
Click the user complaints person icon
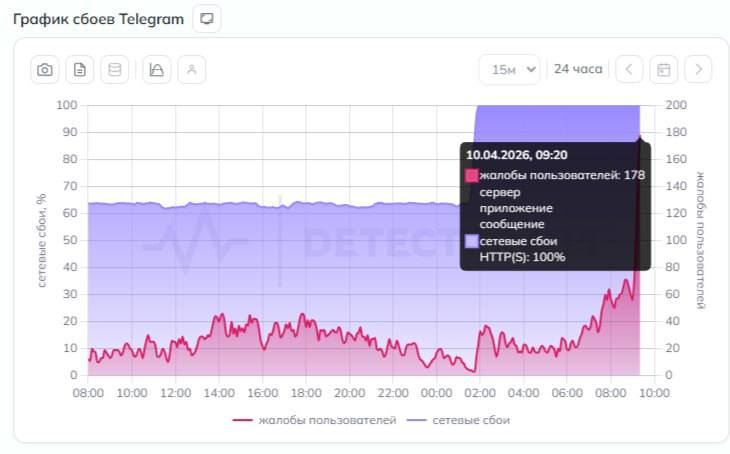(x=191, y=70)
